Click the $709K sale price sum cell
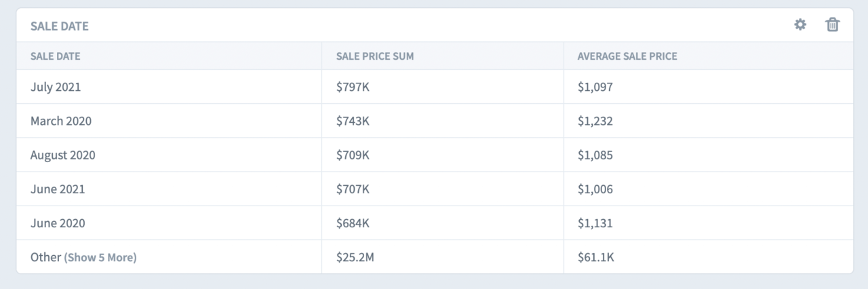The height and width of the screenshot is (289, 868). [353, 155]
